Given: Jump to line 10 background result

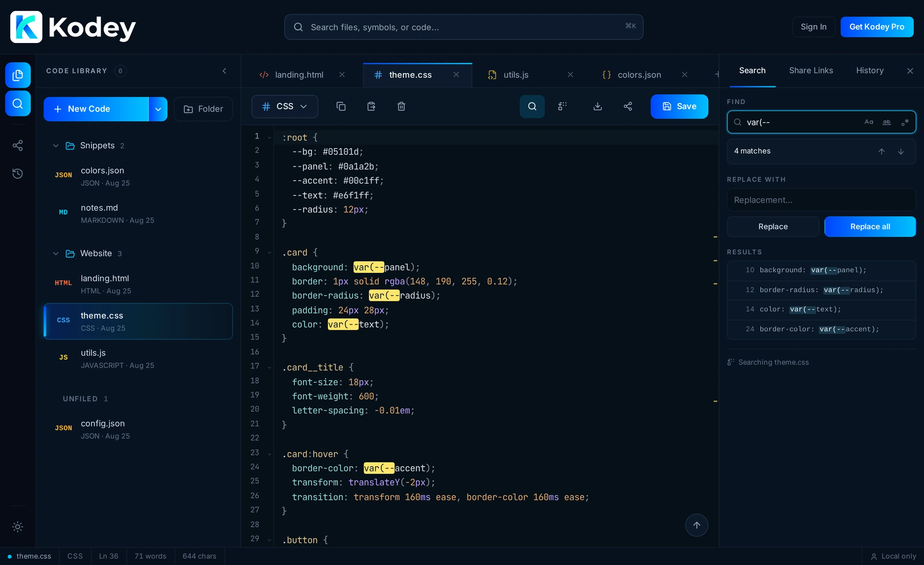Looking at the screenshot, I should pos(821,270).
